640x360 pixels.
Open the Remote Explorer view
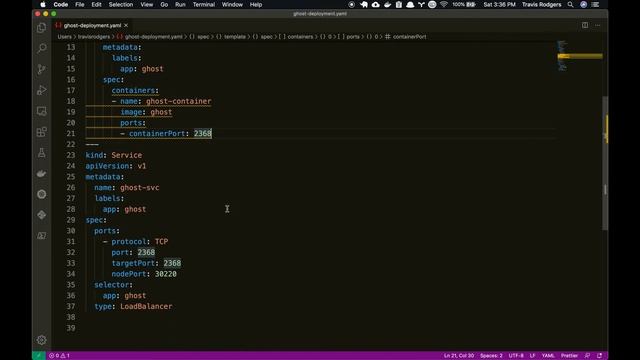(x=42, y=111)
